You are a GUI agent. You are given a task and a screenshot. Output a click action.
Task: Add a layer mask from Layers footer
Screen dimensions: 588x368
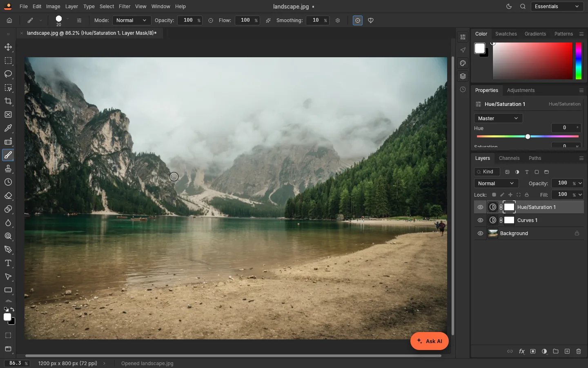(533, 351)
